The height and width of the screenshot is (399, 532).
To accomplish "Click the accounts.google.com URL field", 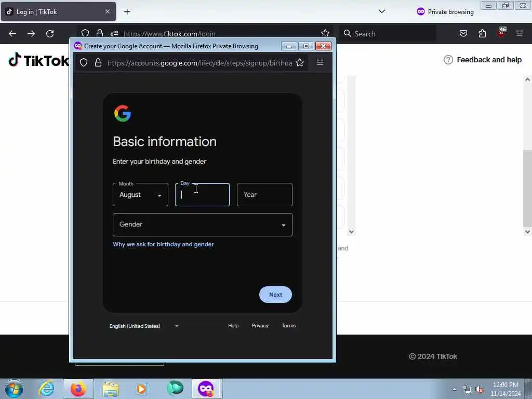I will point(199,63).
